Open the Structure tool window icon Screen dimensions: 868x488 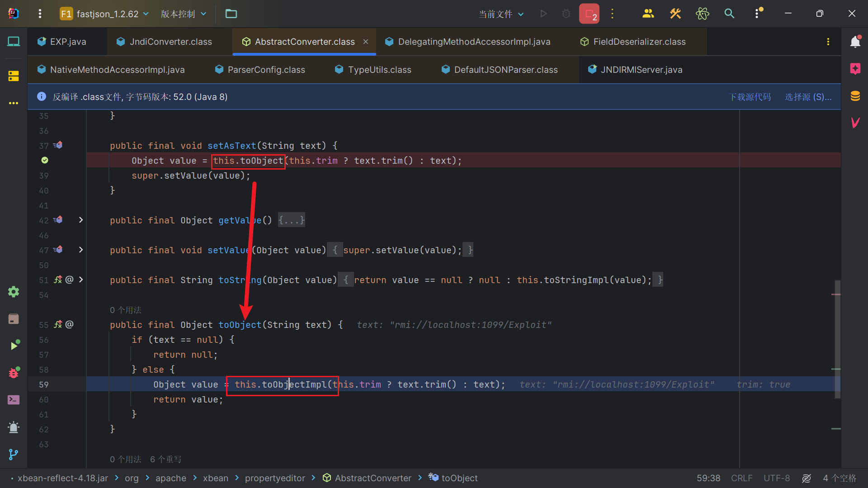[x=14, y=76]
